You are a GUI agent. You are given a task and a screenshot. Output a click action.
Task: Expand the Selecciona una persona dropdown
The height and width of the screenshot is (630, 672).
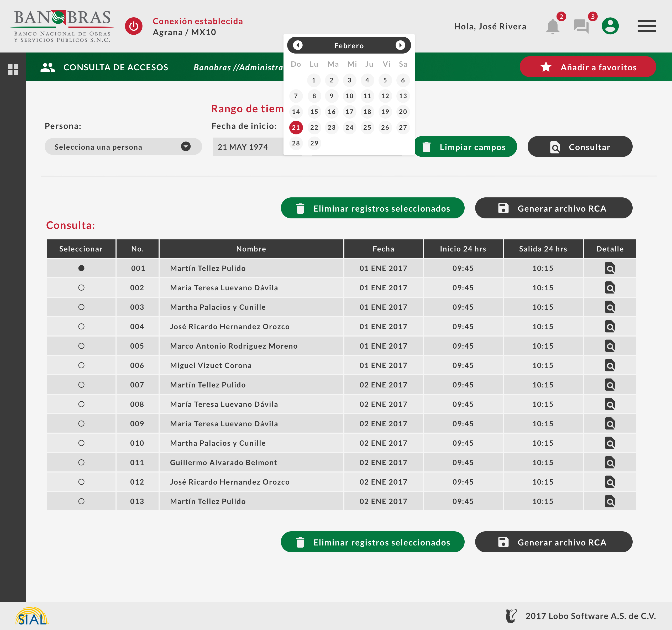186,147
